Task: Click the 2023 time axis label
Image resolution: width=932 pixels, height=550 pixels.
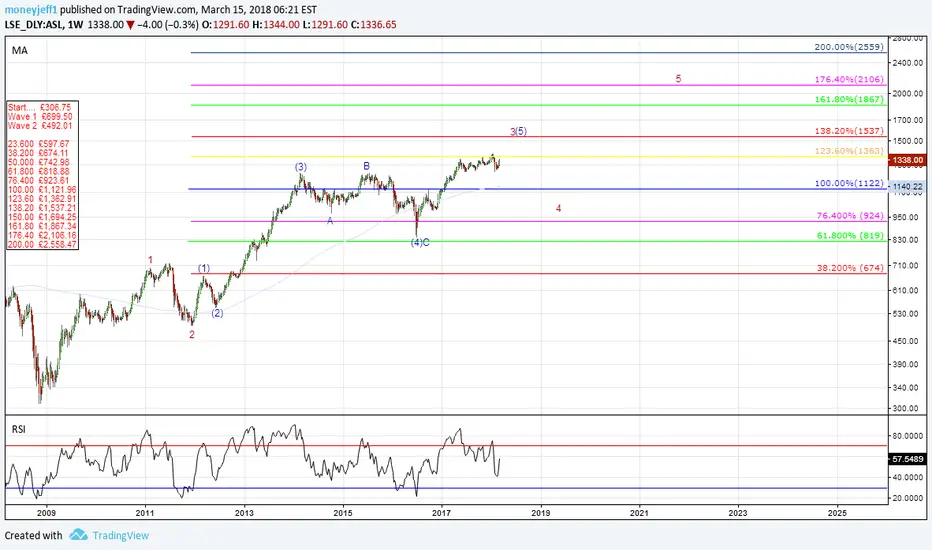Action: pyautogui.click(x=738, y=513)
